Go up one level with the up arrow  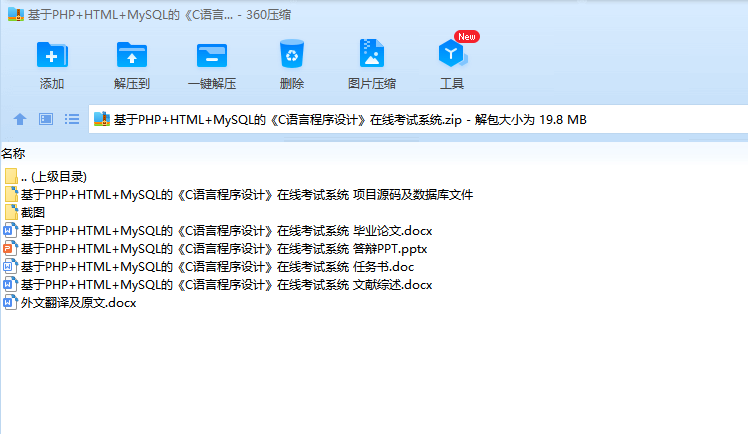coord(20,119)
